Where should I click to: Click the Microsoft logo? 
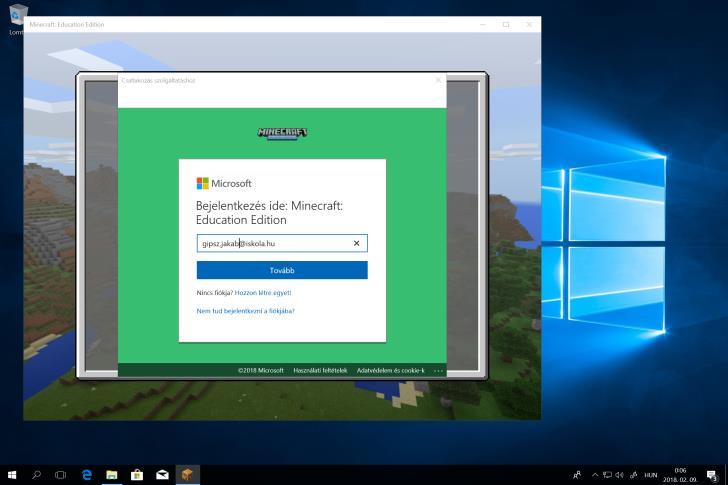point(224,183)
